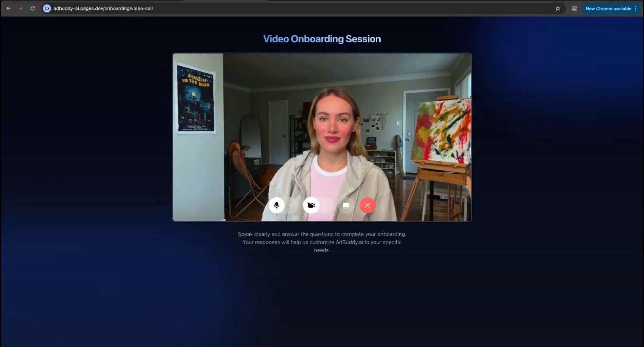Click the camera site-permission icon in address bar
Screen dimensions: 644x347
coord(47,8)
